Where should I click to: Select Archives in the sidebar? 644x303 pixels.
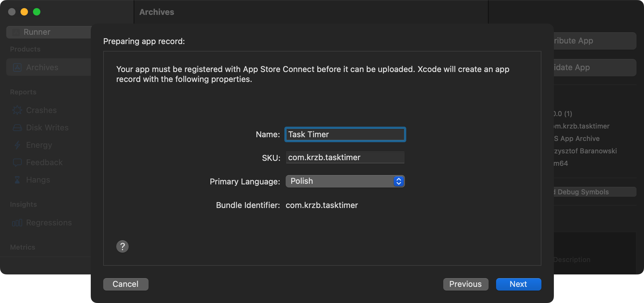click(x=49, y=67)
